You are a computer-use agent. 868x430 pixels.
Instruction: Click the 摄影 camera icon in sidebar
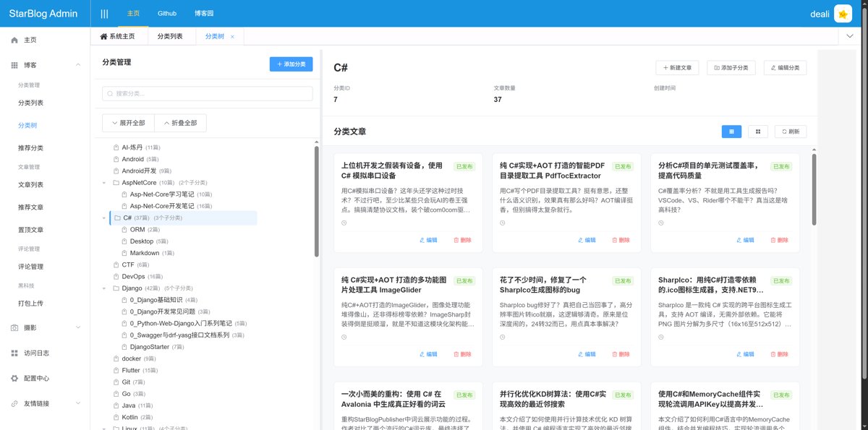14,327
